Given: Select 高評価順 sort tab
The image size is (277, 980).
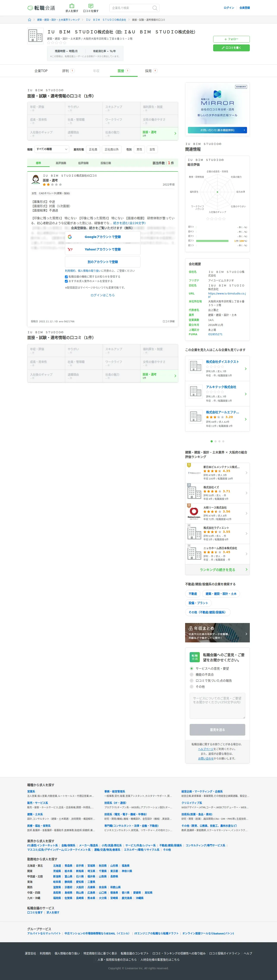Looking at the screenshot, I should tap(61, 163).
